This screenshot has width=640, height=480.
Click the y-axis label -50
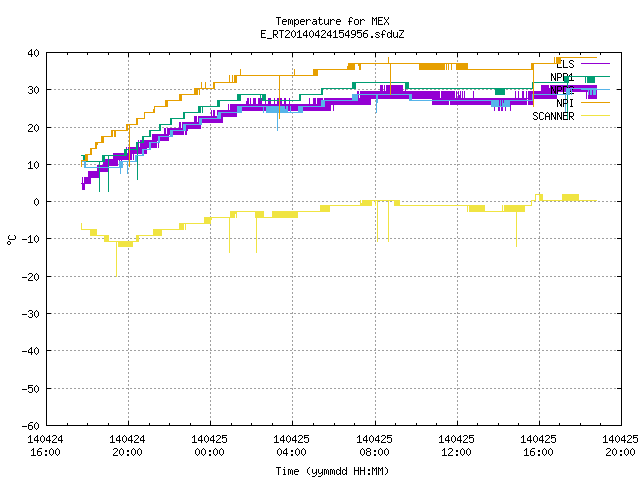(31, 389)
